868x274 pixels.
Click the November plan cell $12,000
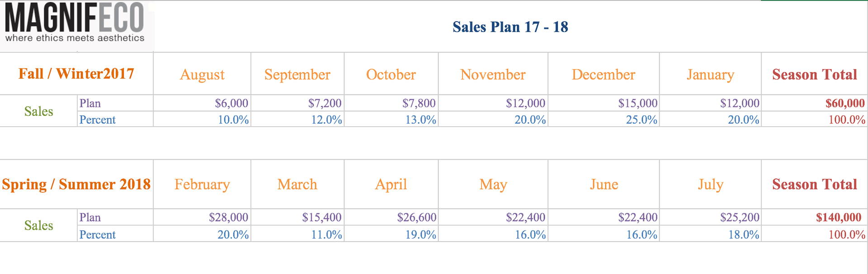click(493, 103)
